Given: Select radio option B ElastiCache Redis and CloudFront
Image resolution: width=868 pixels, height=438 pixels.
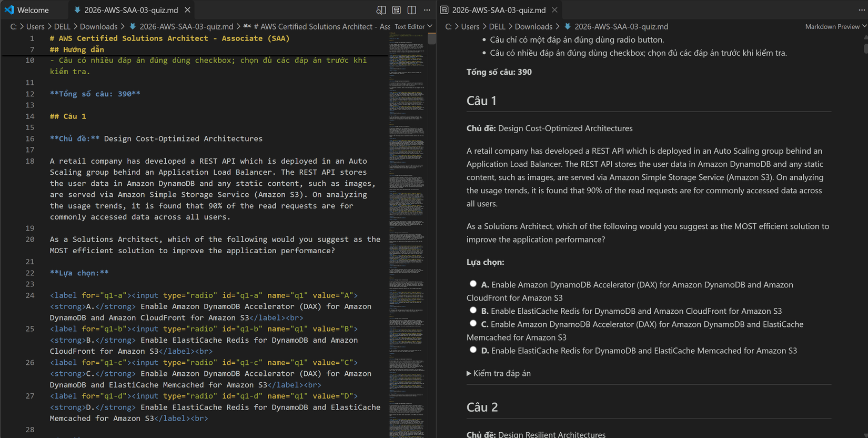Looking at the screenshot, I should pyautogui.click(x=473, y=310).
